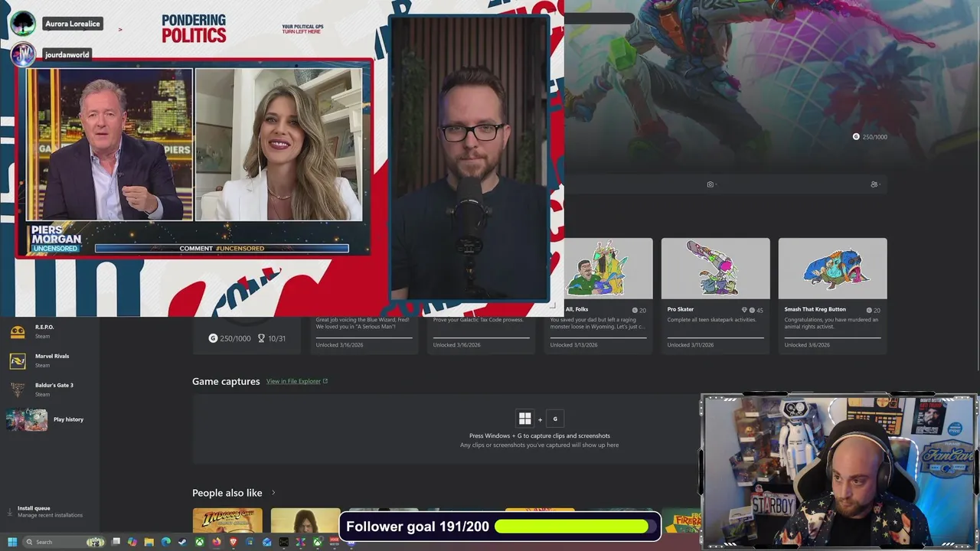Launch Copilot from the taskbar
Image resolution: width=980 pixels, height=551 pixels.
pyautogui.click(x=132, y=542)
